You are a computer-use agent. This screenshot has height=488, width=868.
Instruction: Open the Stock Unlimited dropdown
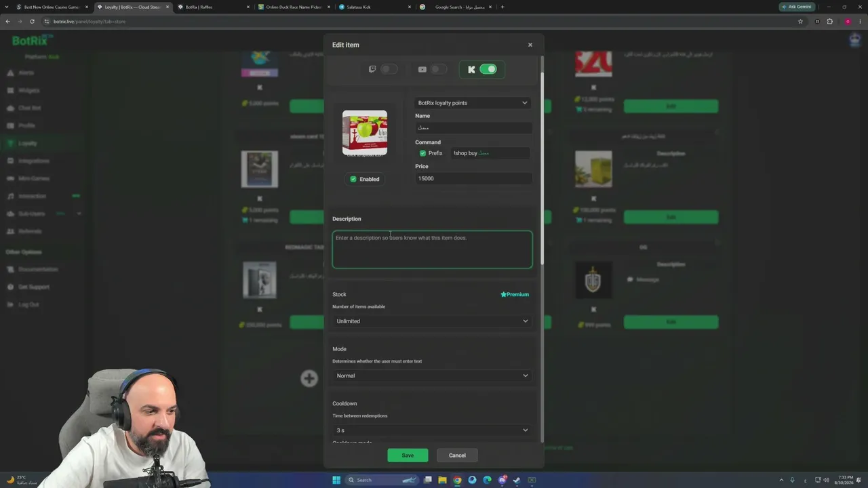coord(432,321)
